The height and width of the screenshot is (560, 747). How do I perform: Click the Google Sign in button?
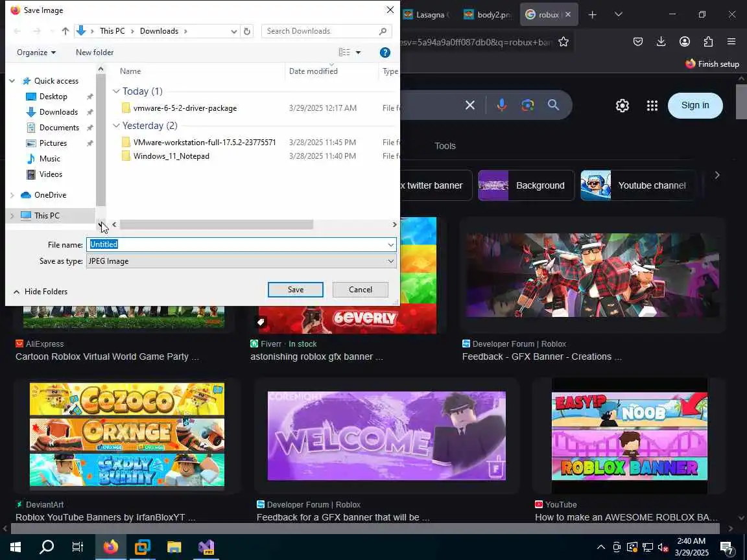click(695, 105)
